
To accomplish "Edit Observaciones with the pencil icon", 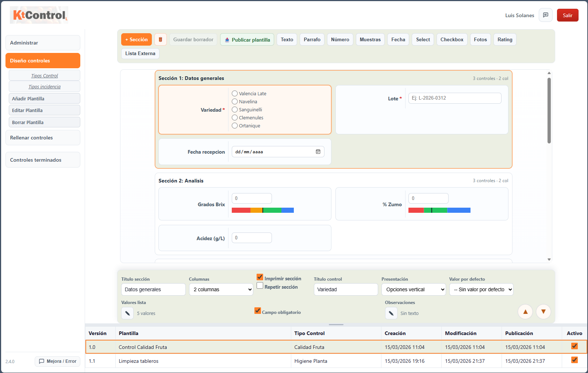I will point(391,313).
